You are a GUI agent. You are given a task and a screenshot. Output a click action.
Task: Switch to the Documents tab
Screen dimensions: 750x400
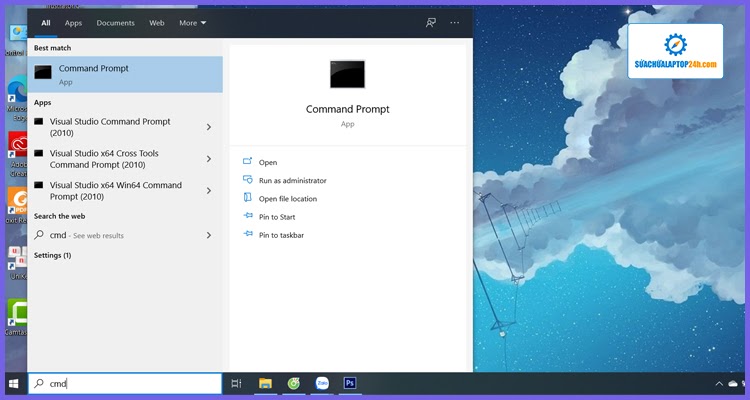pos(115,22)
